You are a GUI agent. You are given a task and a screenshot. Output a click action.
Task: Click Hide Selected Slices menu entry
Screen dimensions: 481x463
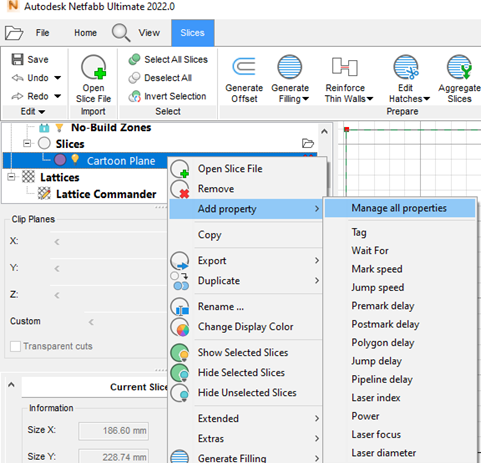pyautogui.click(x=241, y=373)
